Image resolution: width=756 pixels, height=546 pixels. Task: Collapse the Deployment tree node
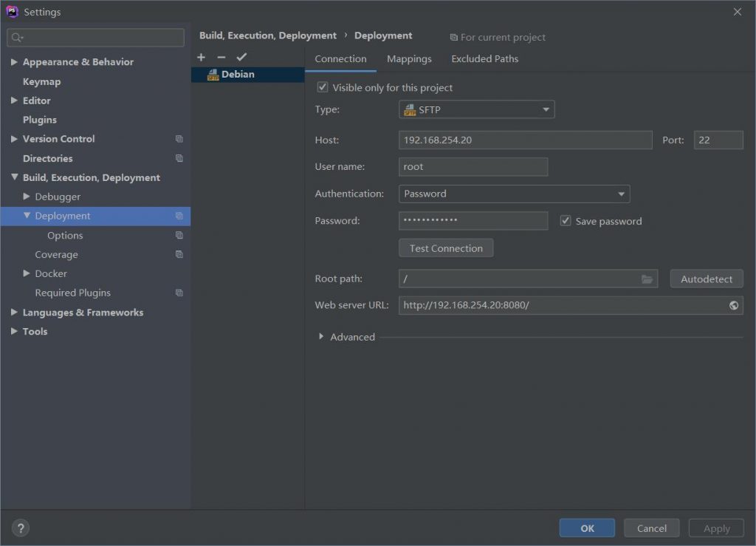tap(27, 216)
